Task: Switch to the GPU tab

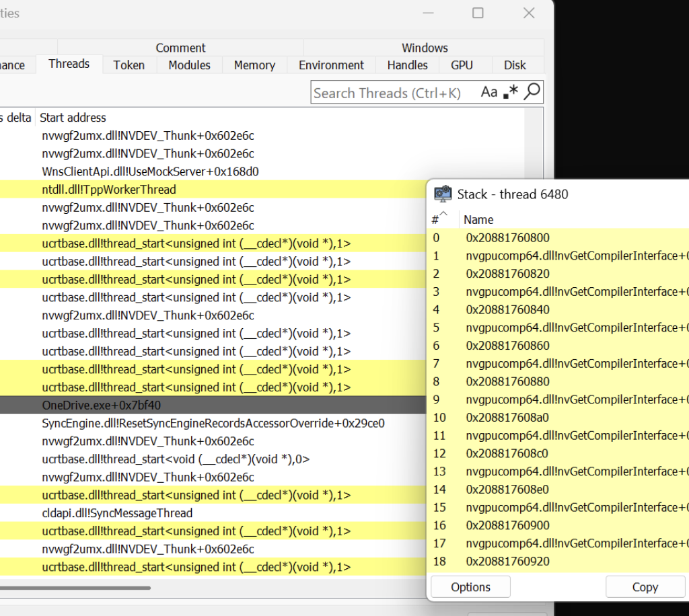Action: click(x=462, y=65)
